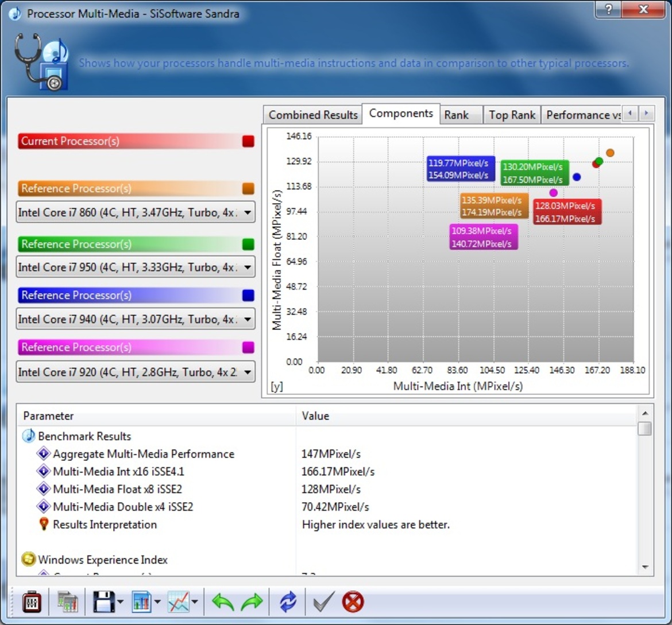Click the floppy disk save icon
Viewport: 672px width, 625px height.
click(104, 602)
